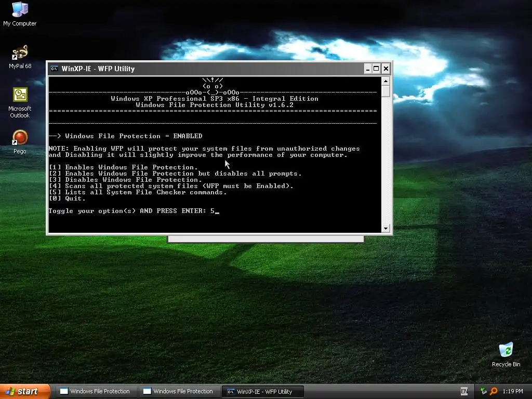Click the WinXP-IE - WFP Utility title bar
This screenshot has width=532, height=399.
coord(206,69)
